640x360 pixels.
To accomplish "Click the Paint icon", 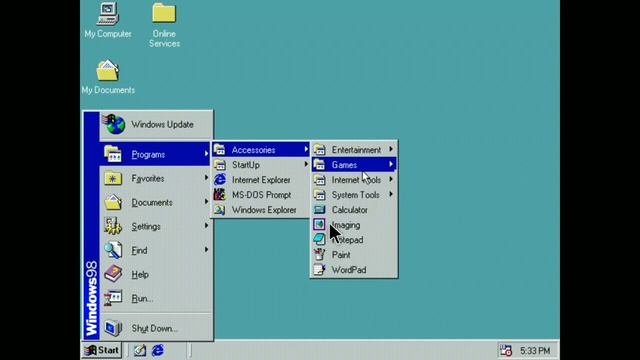I will [x=319, y=255].
